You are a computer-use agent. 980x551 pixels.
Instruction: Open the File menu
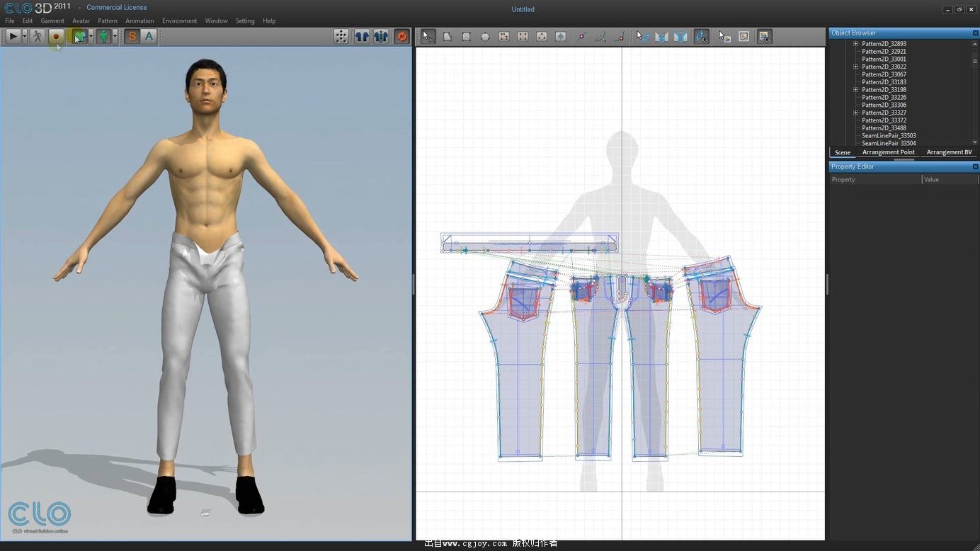pos(10,21)
